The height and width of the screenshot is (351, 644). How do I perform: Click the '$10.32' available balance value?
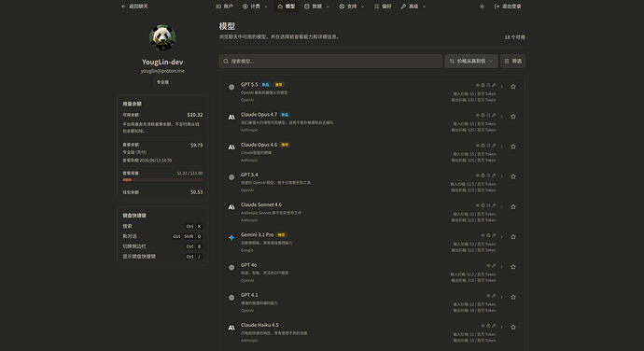[195, 115]
